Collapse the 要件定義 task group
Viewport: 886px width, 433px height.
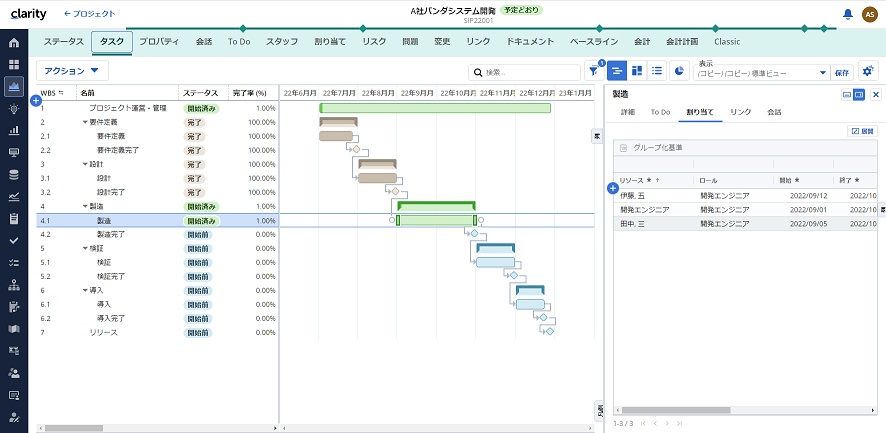click(x=85, y=121)
